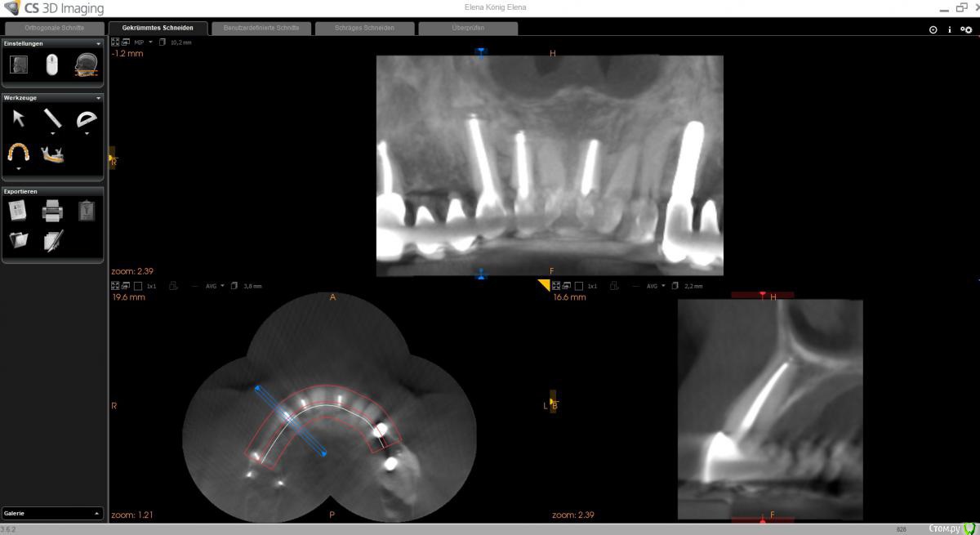Switch to the Schräges Schneiden tab

point(364,28)
